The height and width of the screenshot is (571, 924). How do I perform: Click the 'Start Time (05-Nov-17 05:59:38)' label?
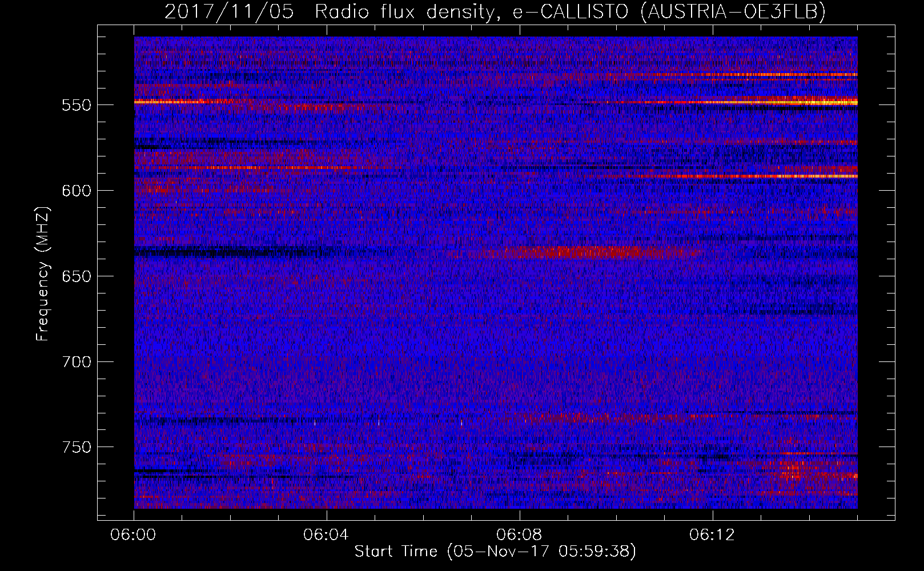click(x=495, y=552)
